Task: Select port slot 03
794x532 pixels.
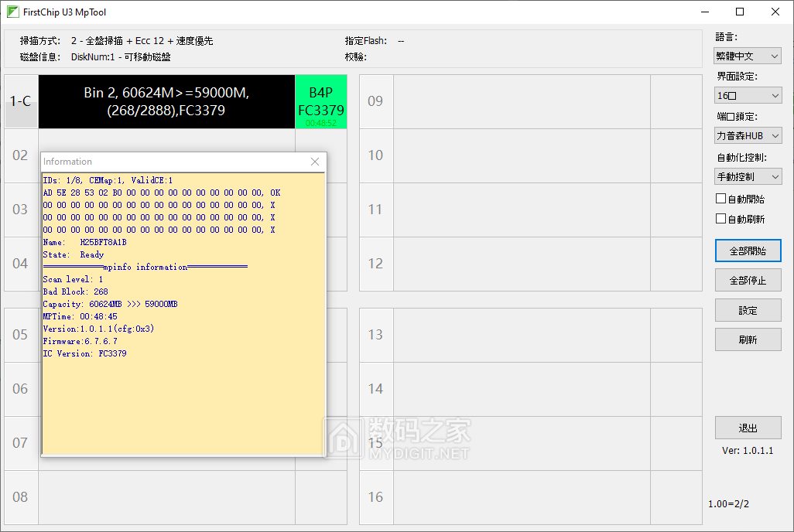Action: [20, 209]
